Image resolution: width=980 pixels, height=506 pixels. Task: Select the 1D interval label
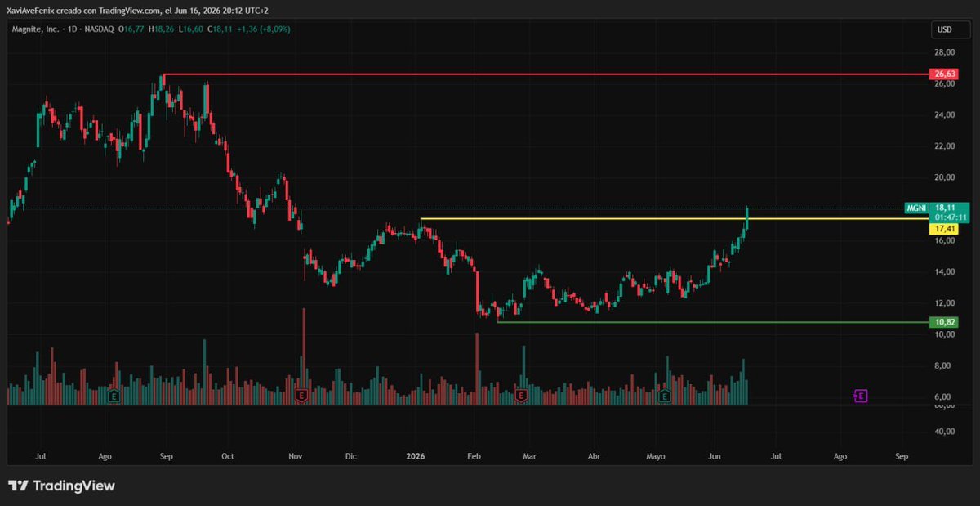pyautogui.click(x=71, y=29)
